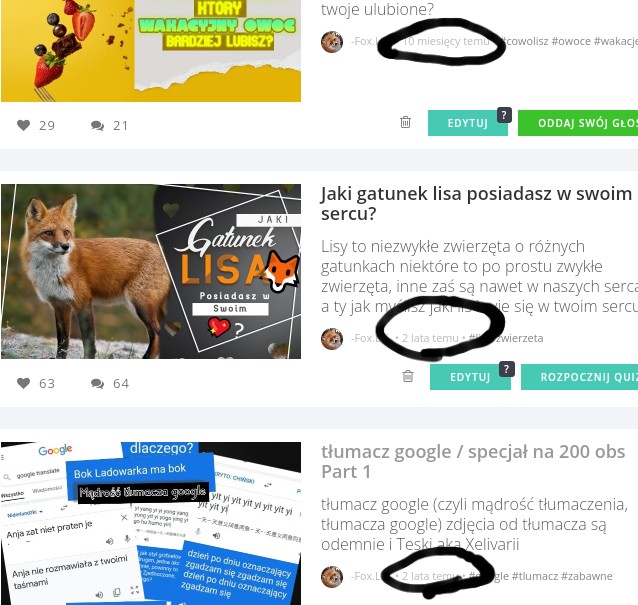Click the heart icon showing 29 likes
This screenshot has height=605, width=638.
click(x=24, y=125)
